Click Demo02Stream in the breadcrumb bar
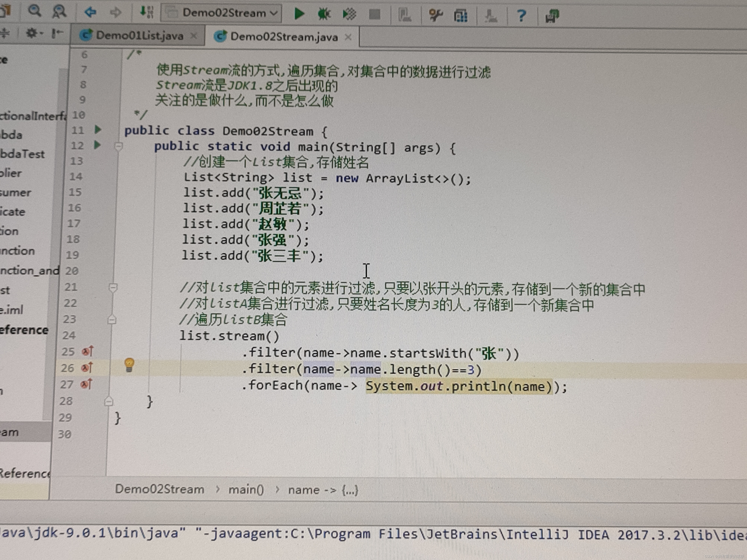 pyautogui.click(x=159, y=489)
